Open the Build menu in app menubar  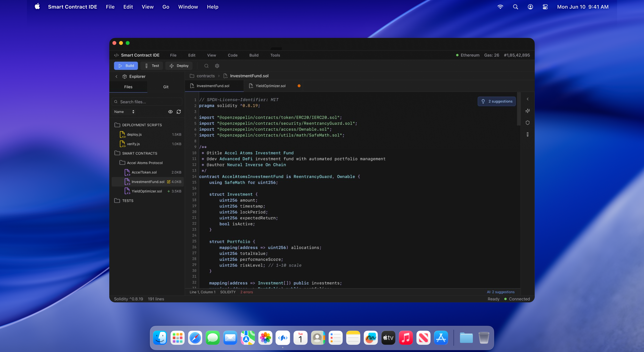tap(254, 55)
